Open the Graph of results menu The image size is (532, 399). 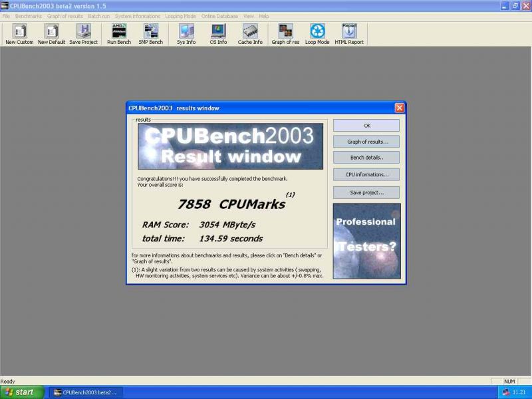(x=65, y=16)
